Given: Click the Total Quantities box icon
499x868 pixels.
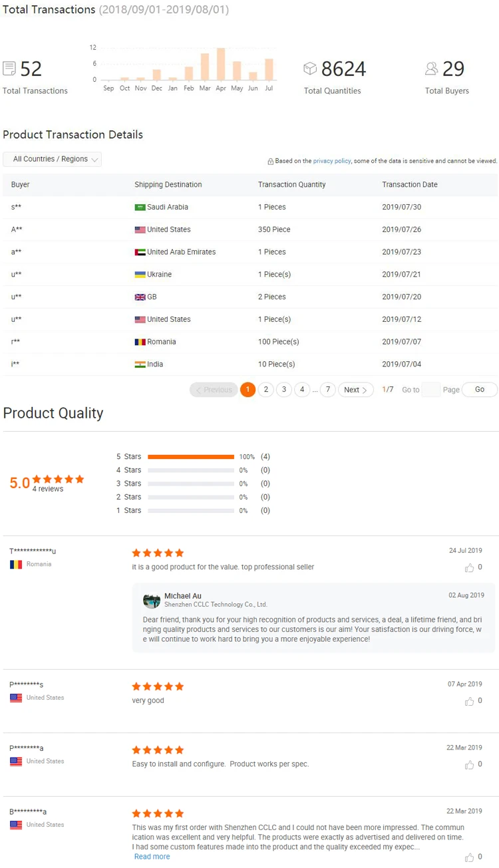Looking at the screenshot, I should tap(310, 69).
